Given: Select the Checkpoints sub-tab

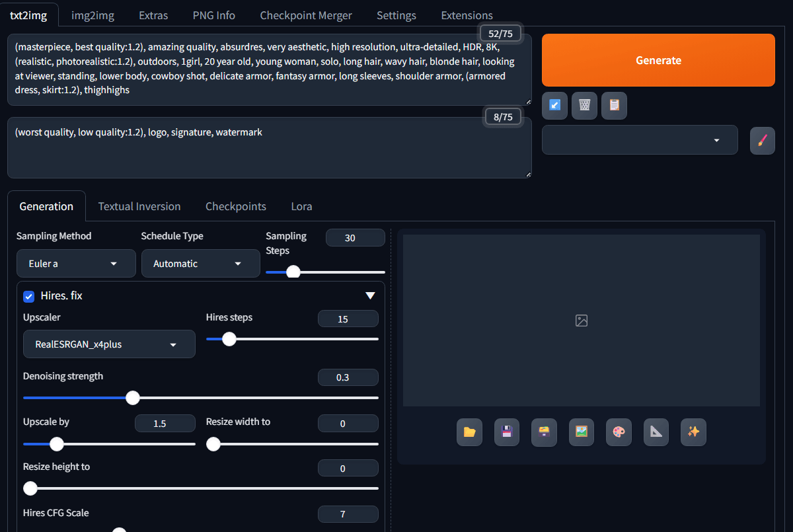Looking at the screenshot, I should tap(236, 206).
